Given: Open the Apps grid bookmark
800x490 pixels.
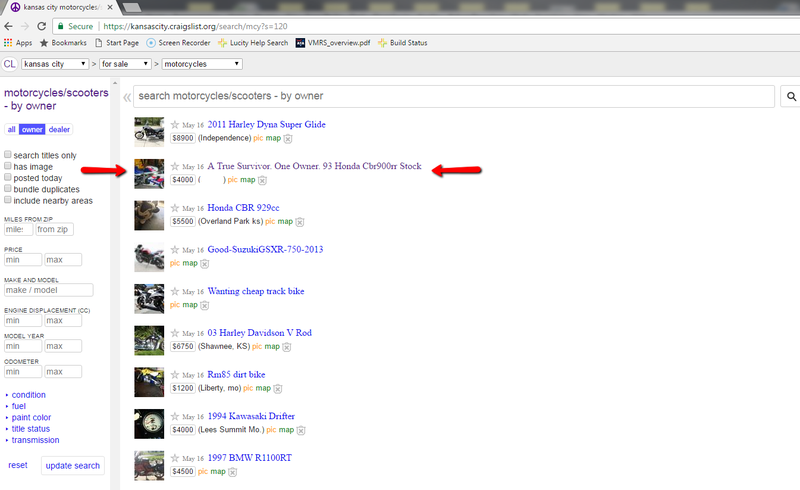Looking at the screenshot, I should [18, 43].
